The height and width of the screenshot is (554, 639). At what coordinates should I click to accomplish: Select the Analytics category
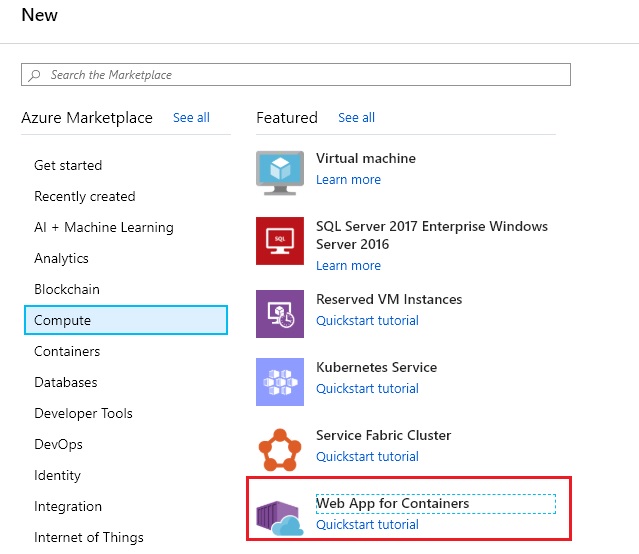[61, 258]
